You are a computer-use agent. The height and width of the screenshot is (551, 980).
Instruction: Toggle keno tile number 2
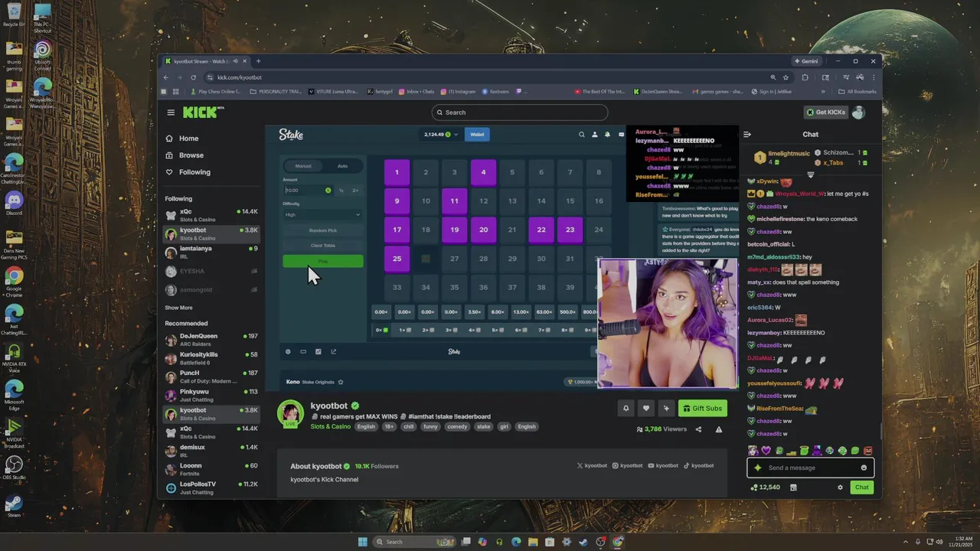[426, 172]
